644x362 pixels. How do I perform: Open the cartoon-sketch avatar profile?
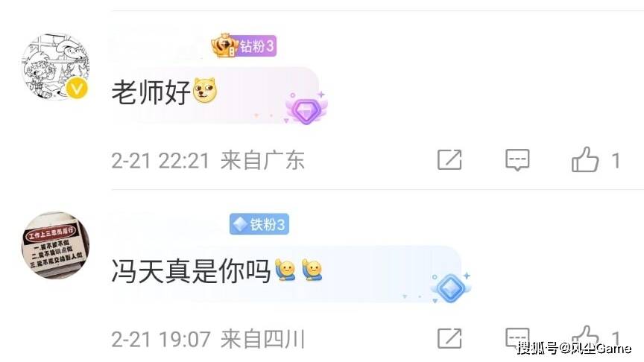pyautogui.click(x=55, y=66)
